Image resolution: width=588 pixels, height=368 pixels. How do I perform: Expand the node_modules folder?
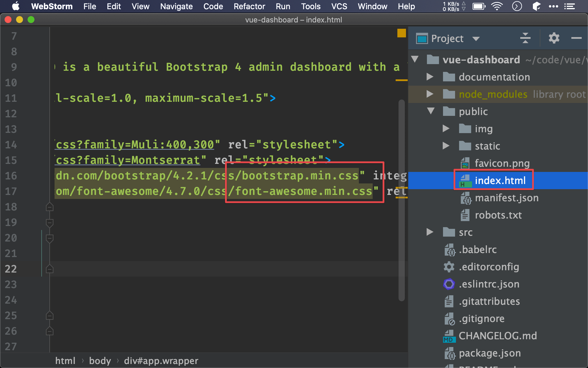pos(430,94)
